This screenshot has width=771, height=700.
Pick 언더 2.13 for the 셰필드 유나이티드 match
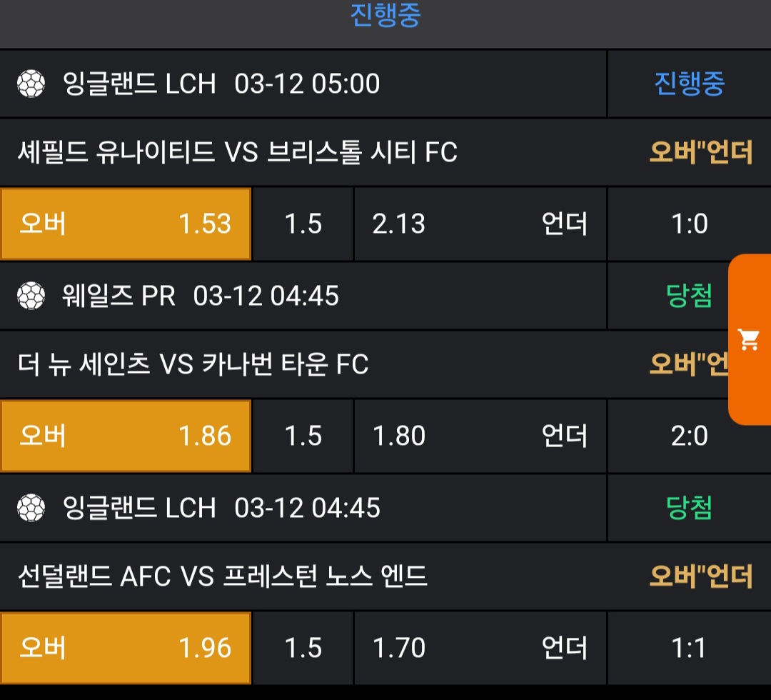tap(480, 224)
